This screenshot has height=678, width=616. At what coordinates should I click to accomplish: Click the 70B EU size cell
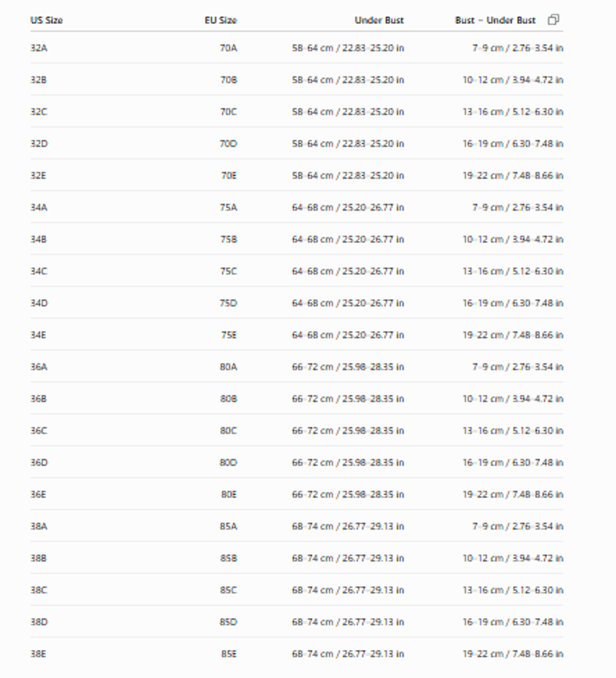coord(228,80)
